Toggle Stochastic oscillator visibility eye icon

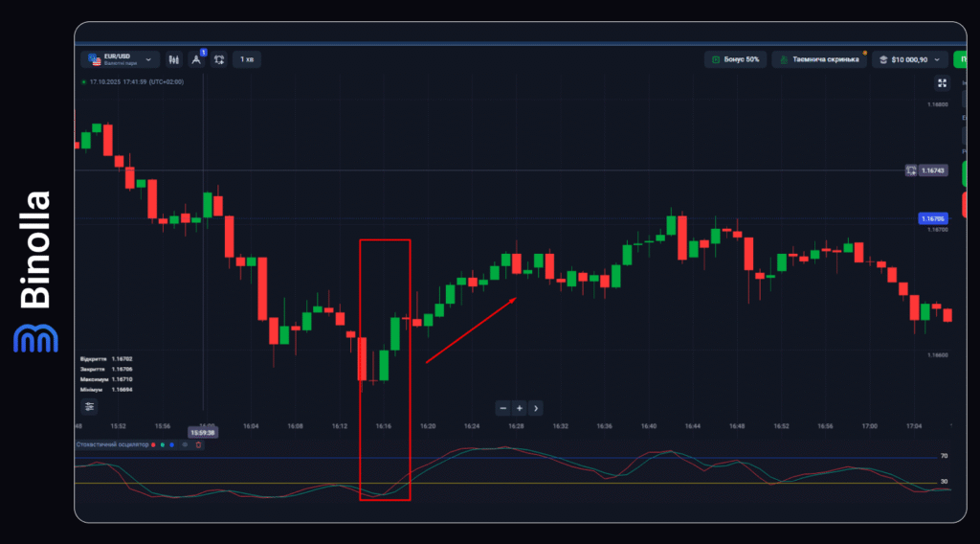(x=185, y=445)
